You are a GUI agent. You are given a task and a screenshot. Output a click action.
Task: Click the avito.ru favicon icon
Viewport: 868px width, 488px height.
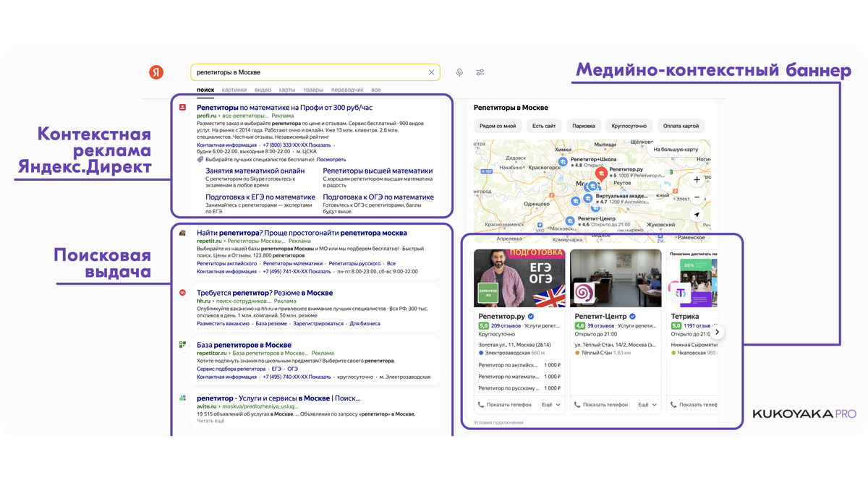[183, 398]
